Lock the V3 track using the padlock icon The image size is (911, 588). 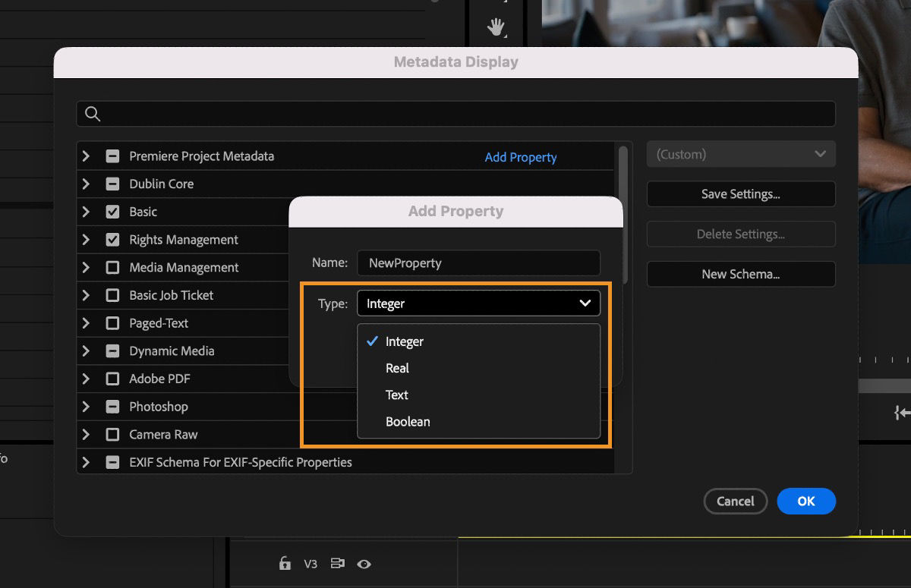(285, 564)
